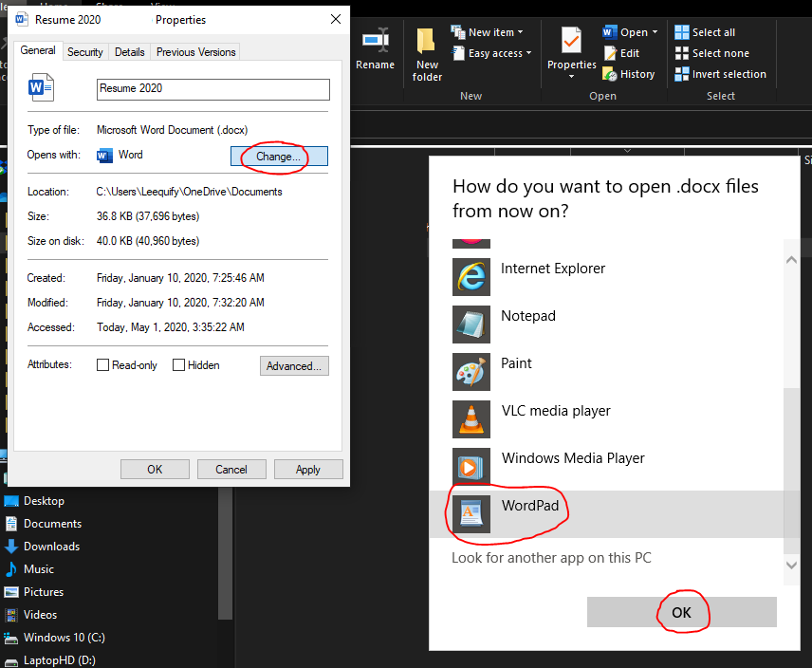
Task: Click the app list scrollbar down arrow
Action: [791, 565]
